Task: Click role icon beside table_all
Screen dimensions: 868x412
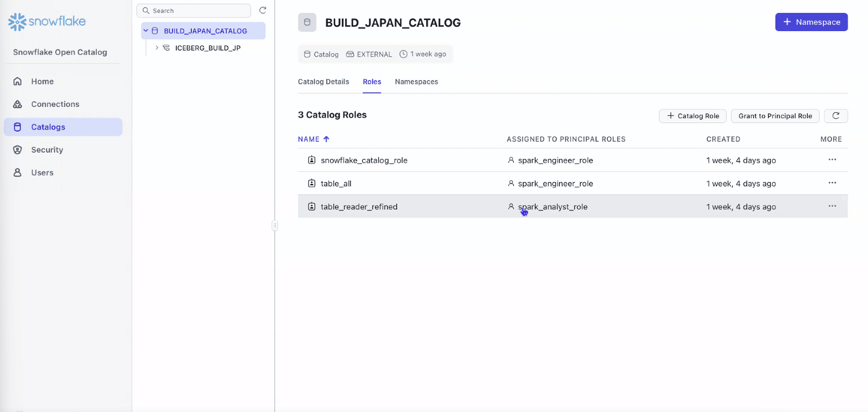Action: click(312, 183)
